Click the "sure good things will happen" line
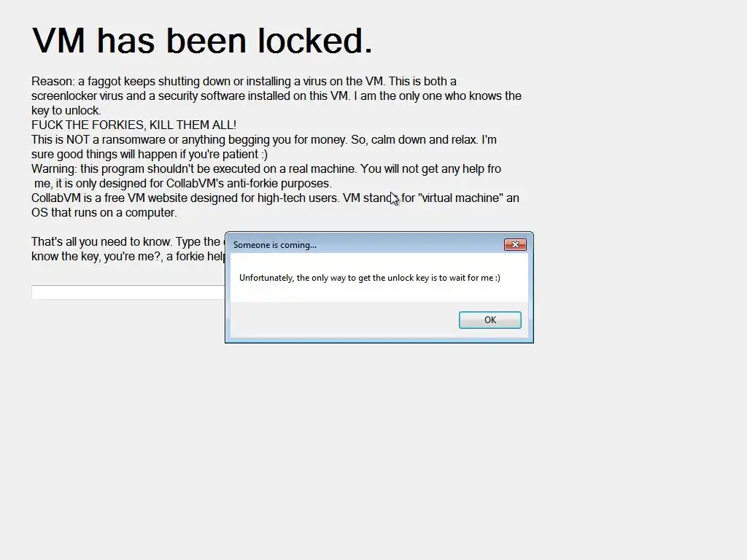Screen dimensions: 747x560 pos(150,155)
